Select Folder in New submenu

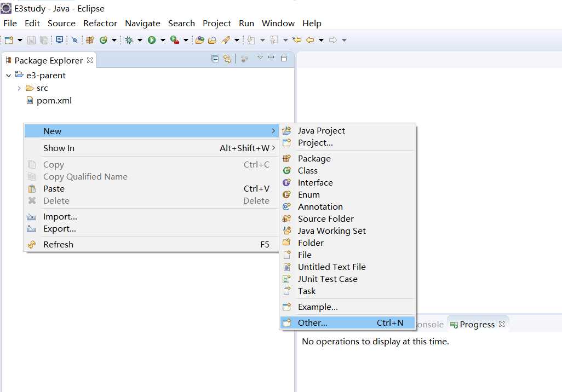348,243
